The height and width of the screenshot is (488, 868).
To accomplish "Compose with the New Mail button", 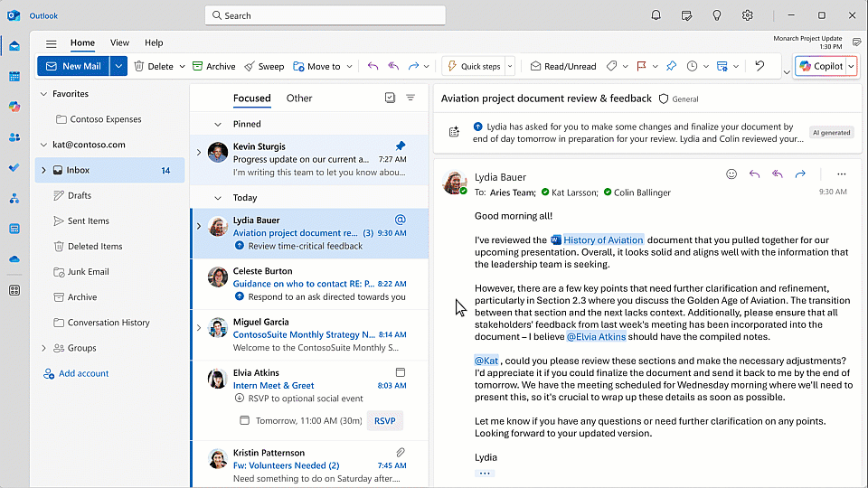I will pyautogui.click(x=73, y=66).
